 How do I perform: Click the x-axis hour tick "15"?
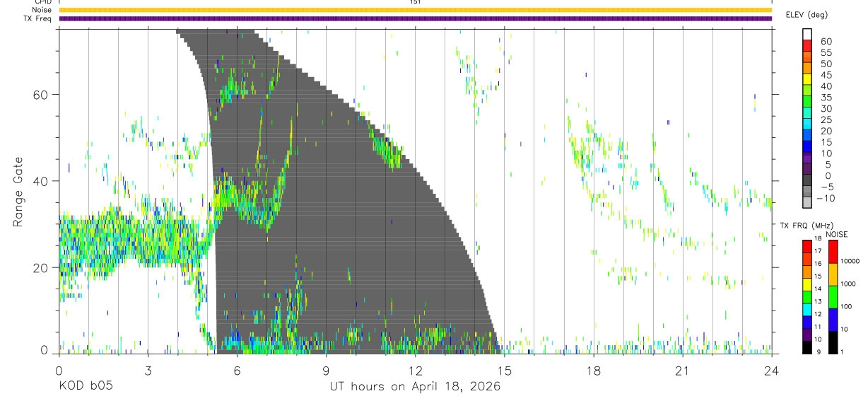pos(505,370)
